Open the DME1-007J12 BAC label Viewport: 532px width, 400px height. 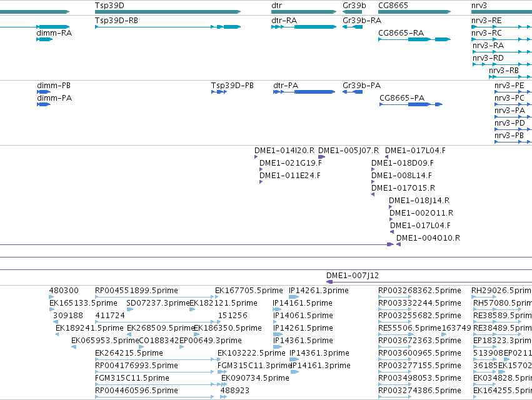[x=353, y=276]
